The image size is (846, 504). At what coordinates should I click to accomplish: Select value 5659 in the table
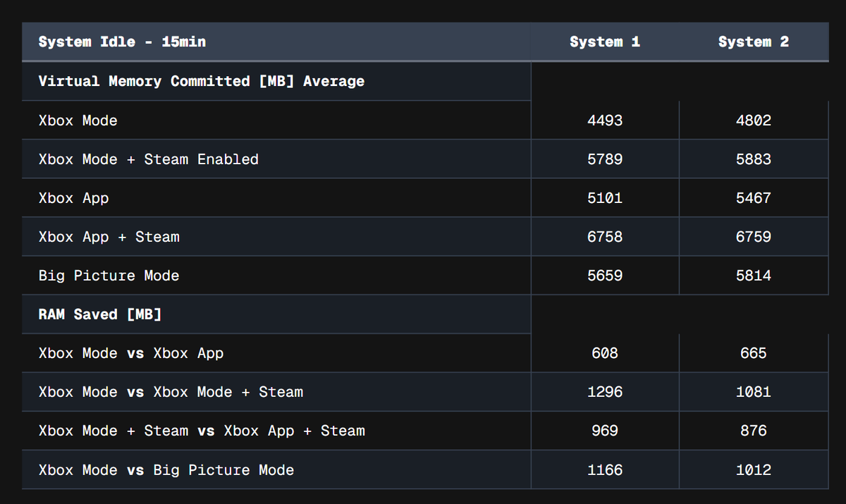(605, 276)
